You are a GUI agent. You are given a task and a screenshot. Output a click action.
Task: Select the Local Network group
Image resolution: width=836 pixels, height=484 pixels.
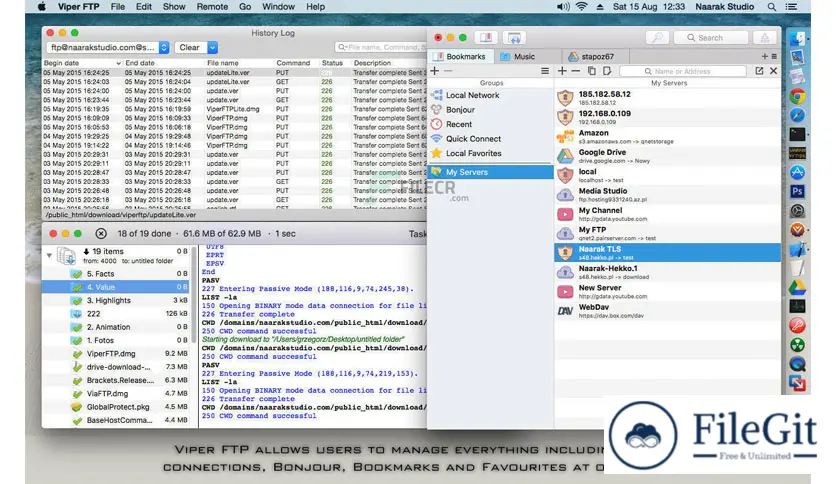pyautogui.click(x=491, y=95)
